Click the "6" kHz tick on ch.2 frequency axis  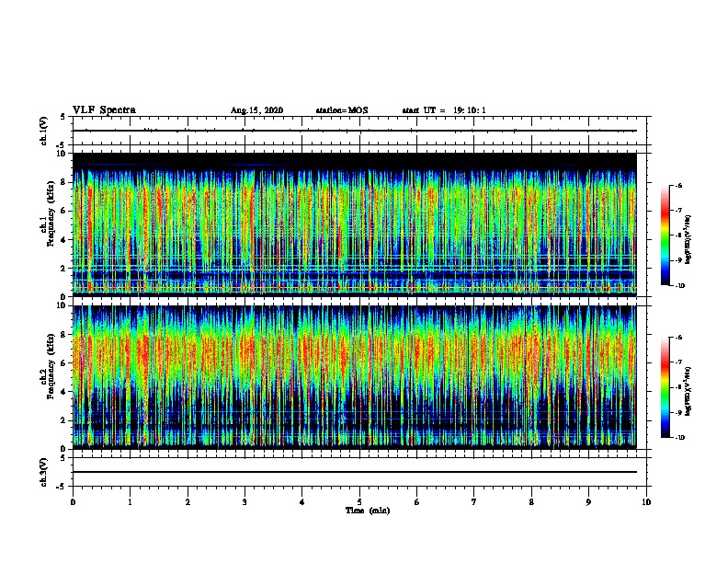click(x=63, y=363)
